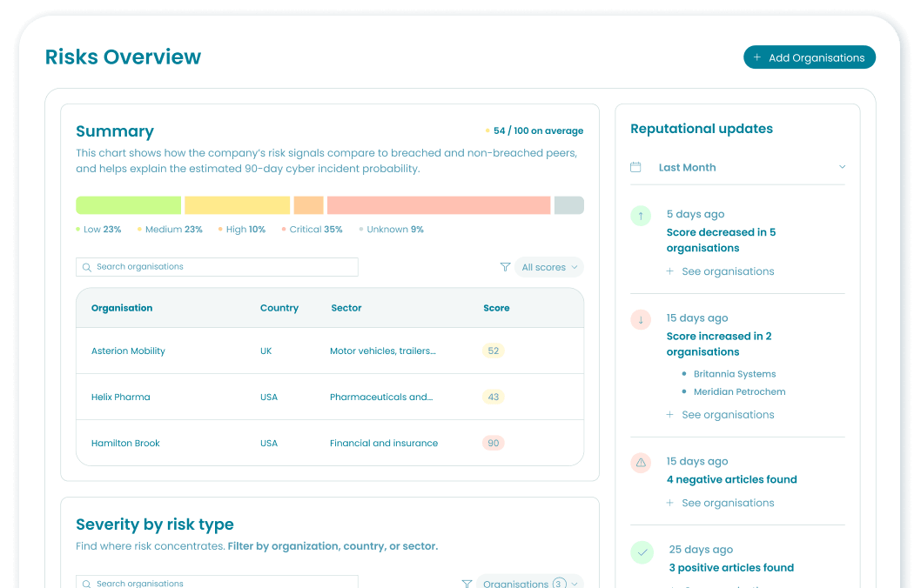Select the orange High risk bar segment

pyautogui.click(x=308, y=205)
